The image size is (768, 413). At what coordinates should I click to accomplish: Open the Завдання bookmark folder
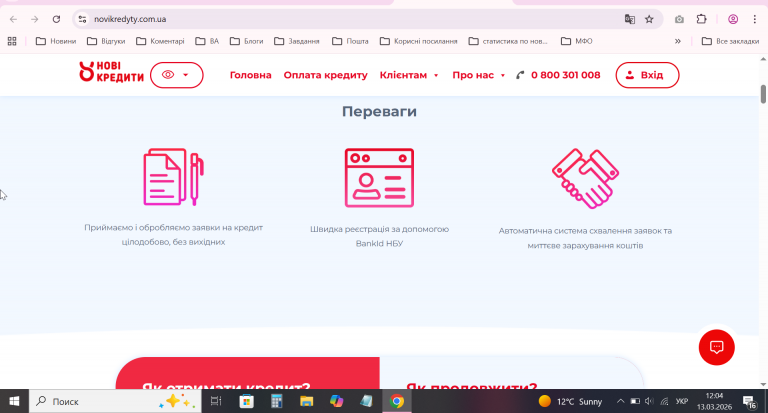[297, 41]
